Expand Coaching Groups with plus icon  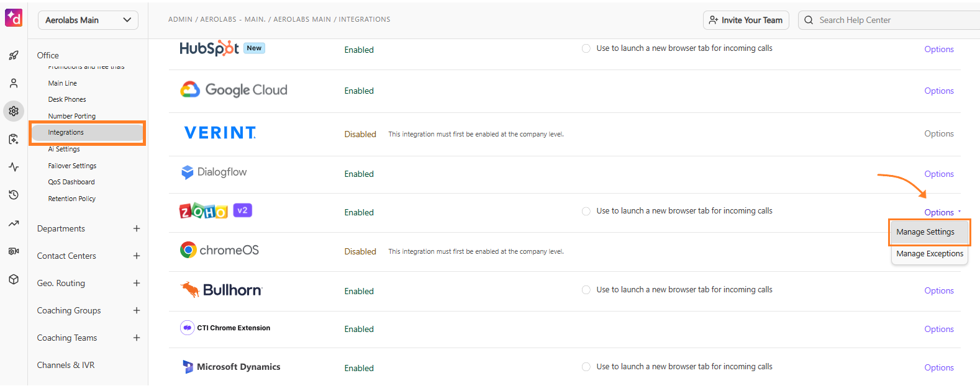pyautogui.click(x=137, y=310)
